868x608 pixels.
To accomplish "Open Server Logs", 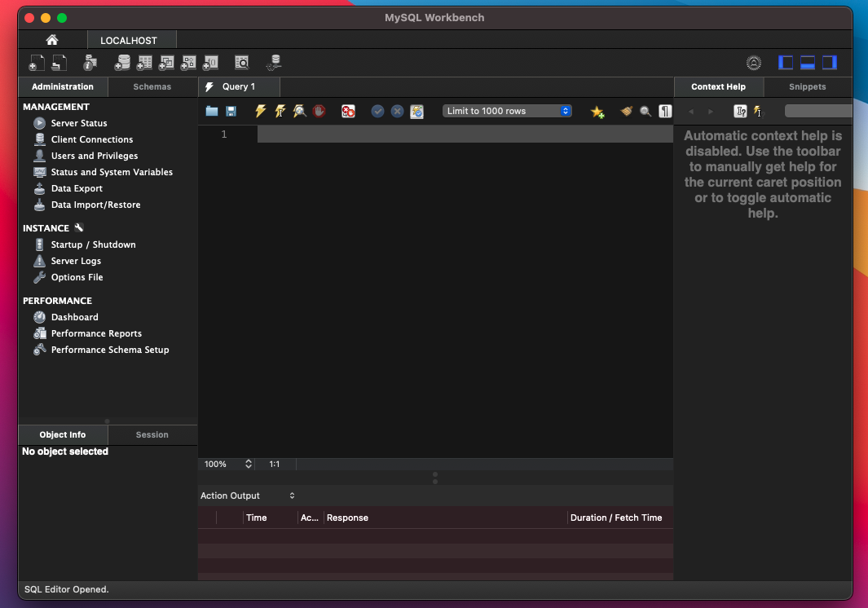I will point(77,261).
